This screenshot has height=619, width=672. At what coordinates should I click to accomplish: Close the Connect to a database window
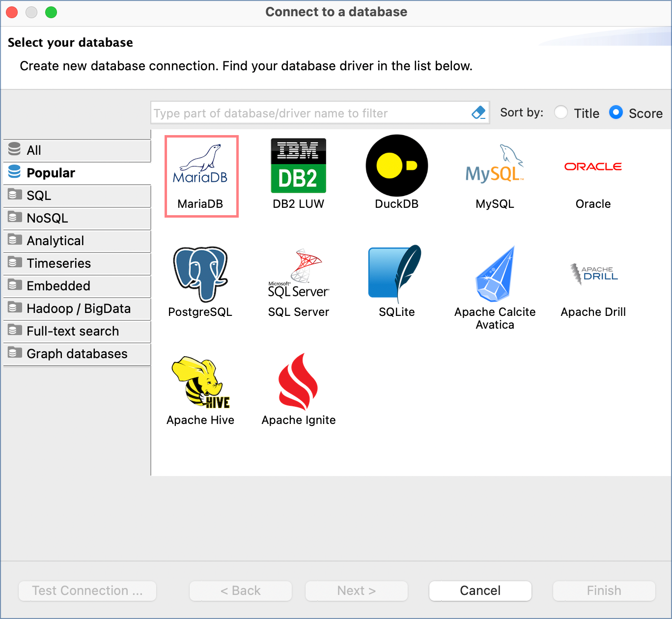coord(12,12)
